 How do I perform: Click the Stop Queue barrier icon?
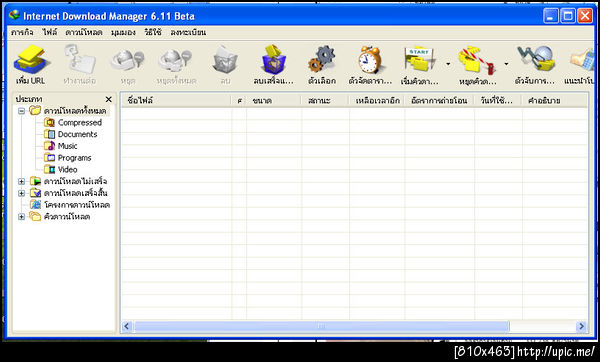477,60
